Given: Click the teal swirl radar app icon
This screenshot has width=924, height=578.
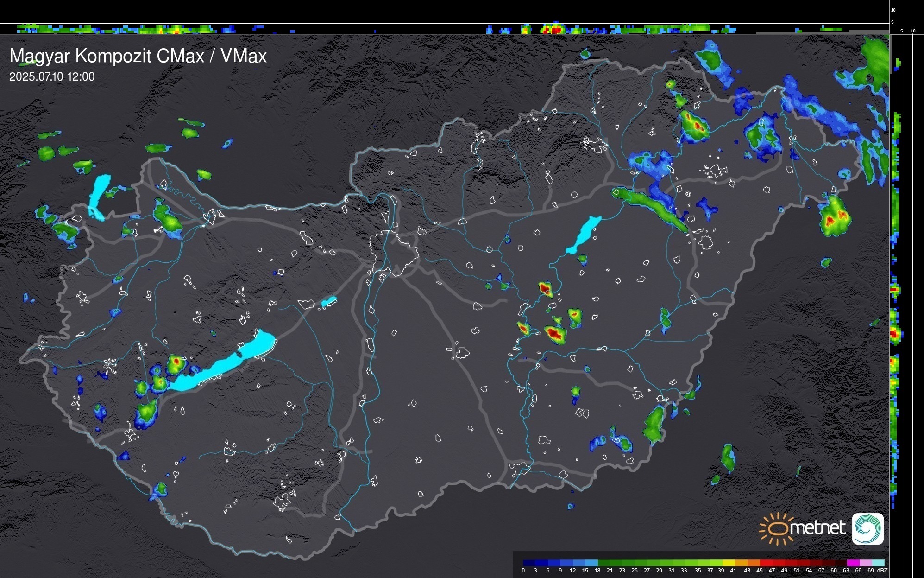Looking at the screenshot, I should [x=867, y=529].
